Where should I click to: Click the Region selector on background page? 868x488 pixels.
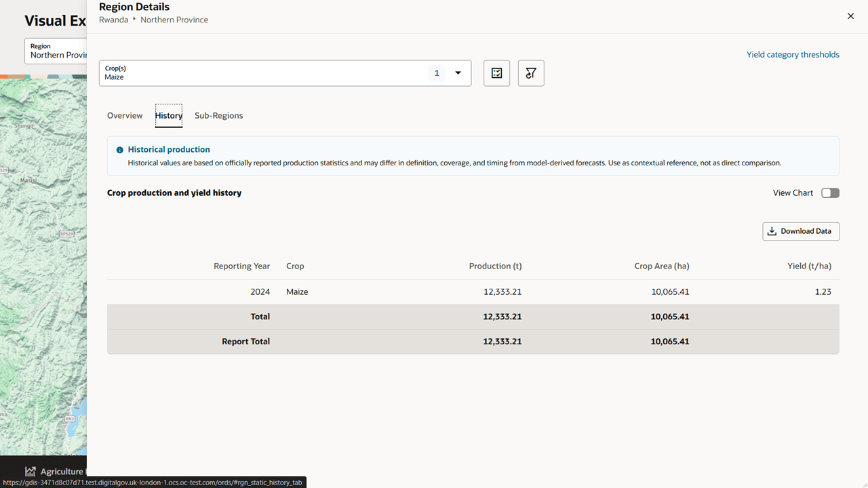pyautogui.click(x=56, y=51)
